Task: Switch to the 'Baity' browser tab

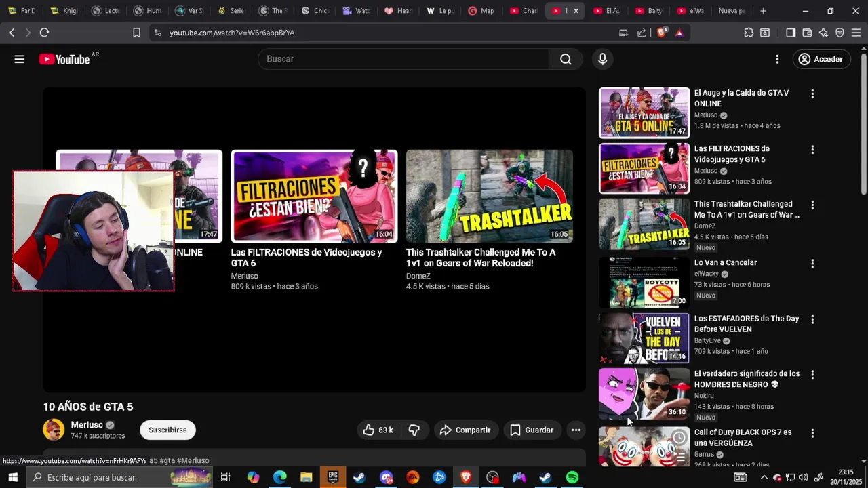Action: coord(649,11)
